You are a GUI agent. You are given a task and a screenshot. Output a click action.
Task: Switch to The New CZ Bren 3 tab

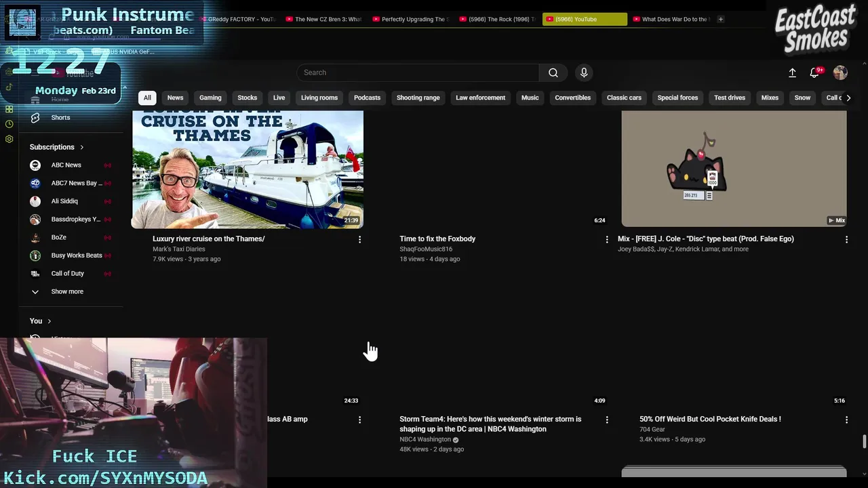325,19
